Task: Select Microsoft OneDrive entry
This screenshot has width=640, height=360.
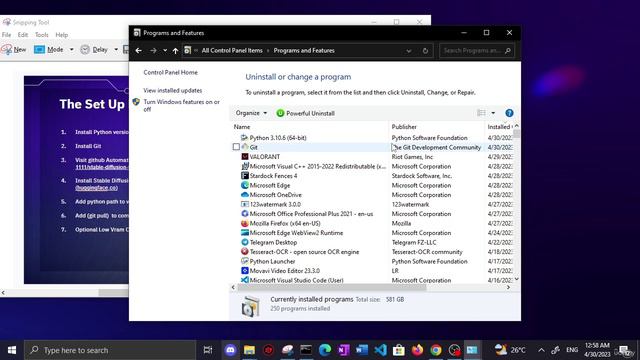Action: 276,195
